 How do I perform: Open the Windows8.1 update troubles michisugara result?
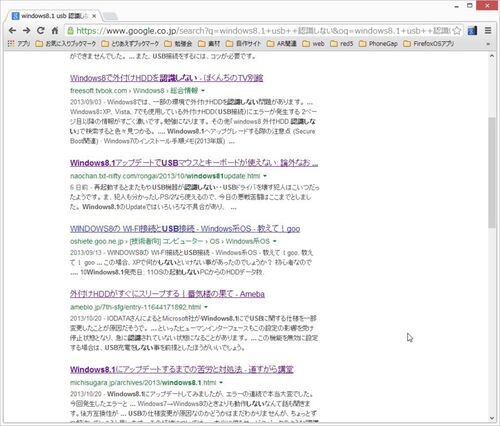182,369
